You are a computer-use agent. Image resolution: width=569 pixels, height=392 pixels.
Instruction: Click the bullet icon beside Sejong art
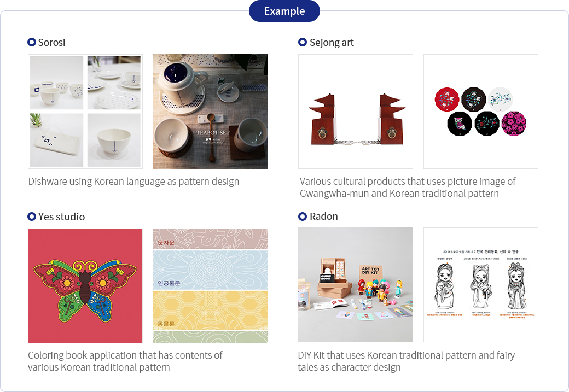click(x=303, y=42)
